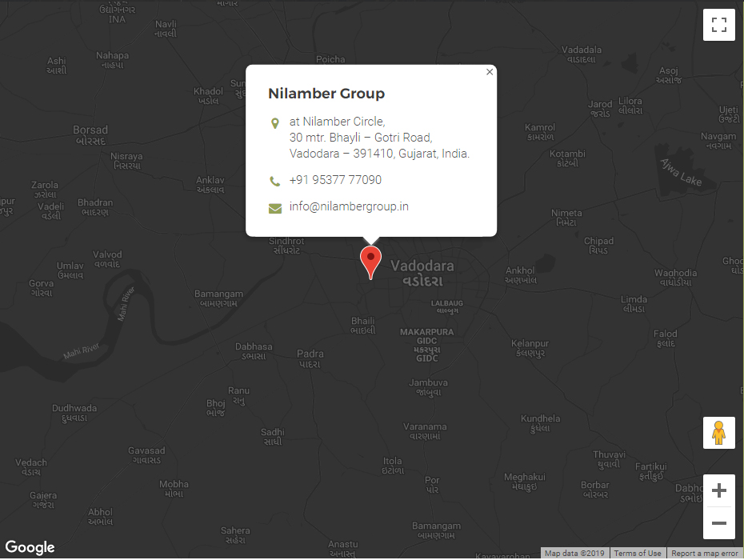Click the red location marker pin
Viewport: 744px width, 560px height.
click(370, 262)
